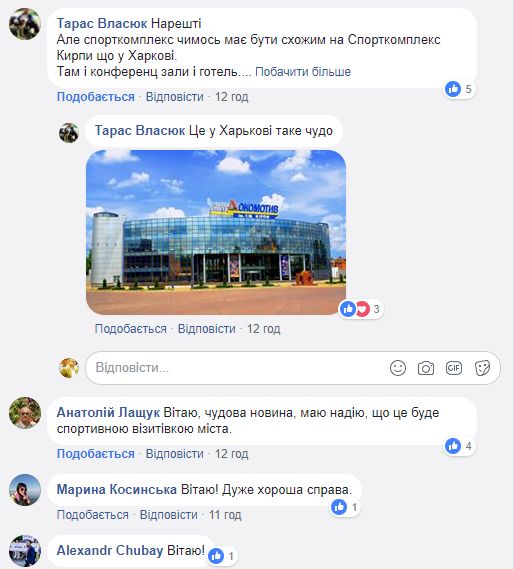
Task: Click Анатолій Лащук's profile avatar
Action: [x=25, y=413]
